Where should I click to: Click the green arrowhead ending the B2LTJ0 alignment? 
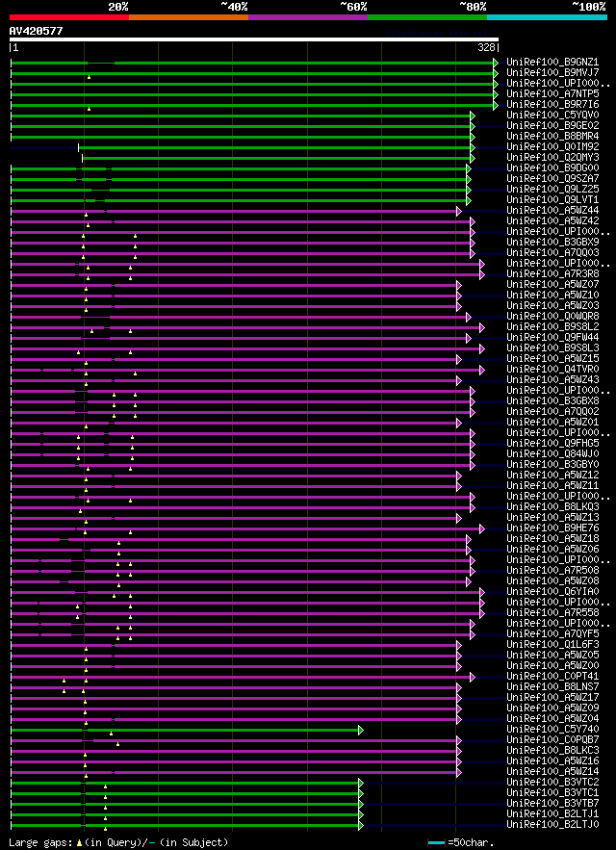(361, 826)
